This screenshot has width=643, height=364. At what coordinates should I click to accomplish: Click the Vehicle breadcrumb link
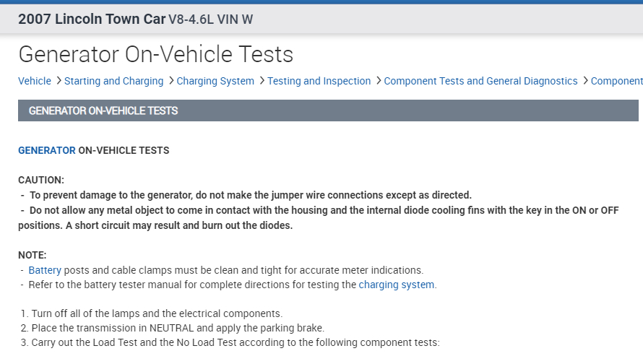click(x=35, y=81)
